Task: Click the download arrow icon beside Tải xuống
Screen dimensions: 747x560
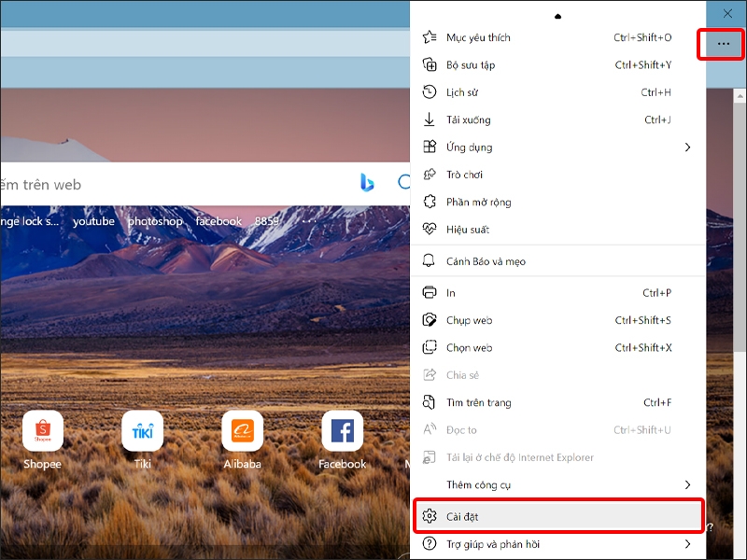Action: click(430, 119)
